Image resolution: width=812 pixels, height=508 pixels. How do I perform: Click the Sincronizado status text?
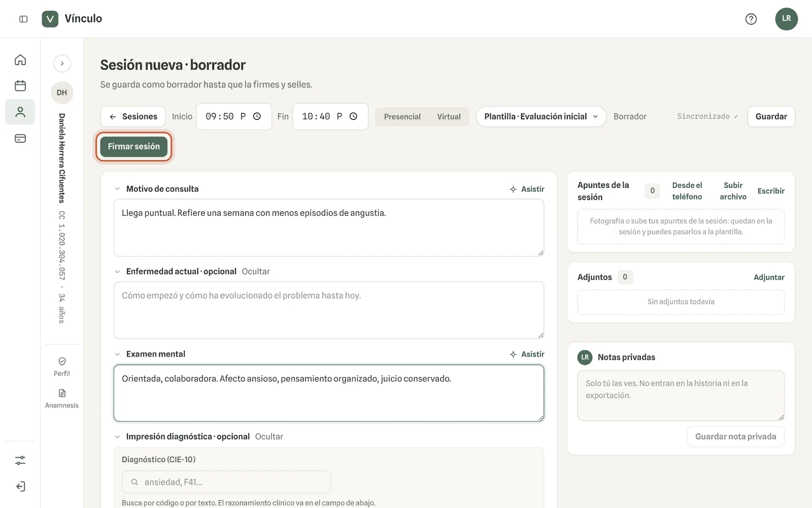(707, 116)
